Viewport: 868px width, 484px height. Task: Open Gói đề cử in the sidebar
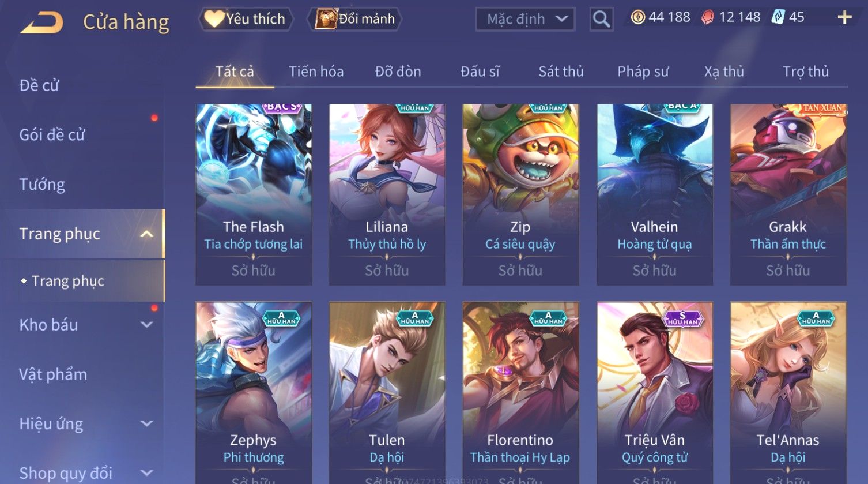click(52, 135)
